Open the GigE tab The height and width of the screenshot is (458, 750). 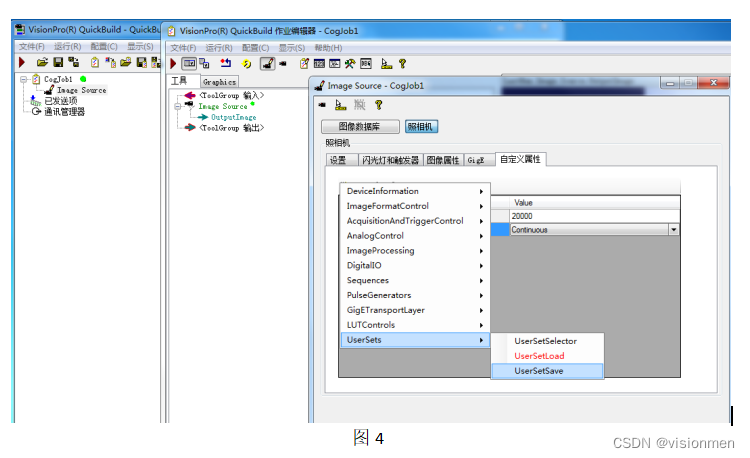click(x=479, y=160)
